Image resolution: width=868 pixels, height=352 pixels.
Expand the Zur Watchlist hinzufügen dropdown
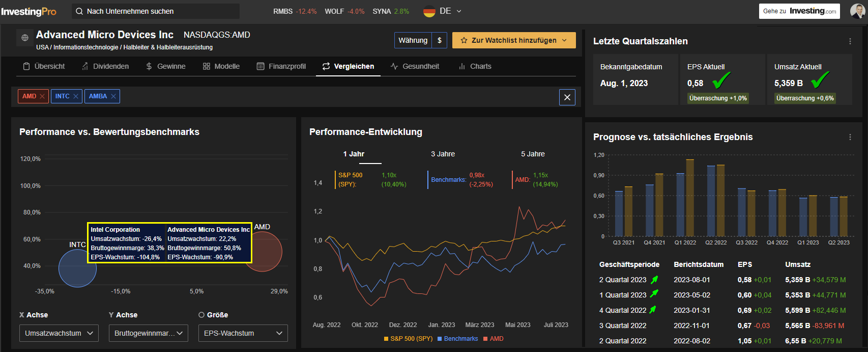click(564, 40)
